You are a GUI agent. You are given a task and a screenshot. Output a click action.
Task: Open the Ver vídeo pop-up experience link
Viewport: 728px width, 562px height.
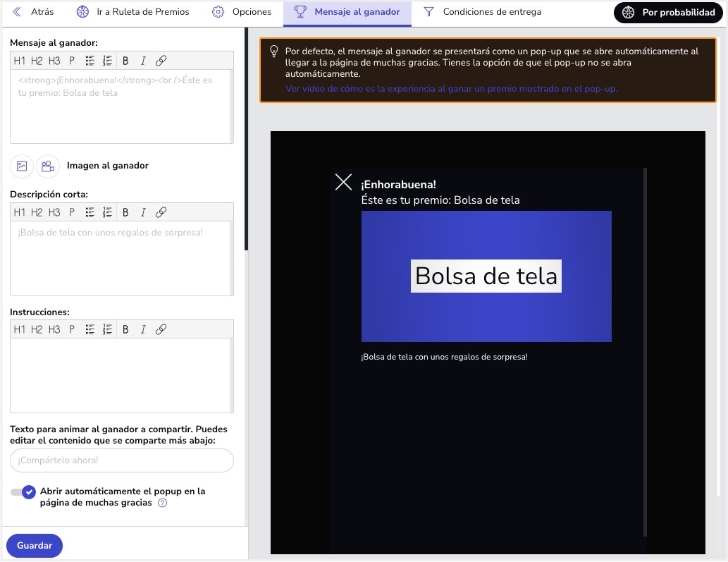[451, 89]
